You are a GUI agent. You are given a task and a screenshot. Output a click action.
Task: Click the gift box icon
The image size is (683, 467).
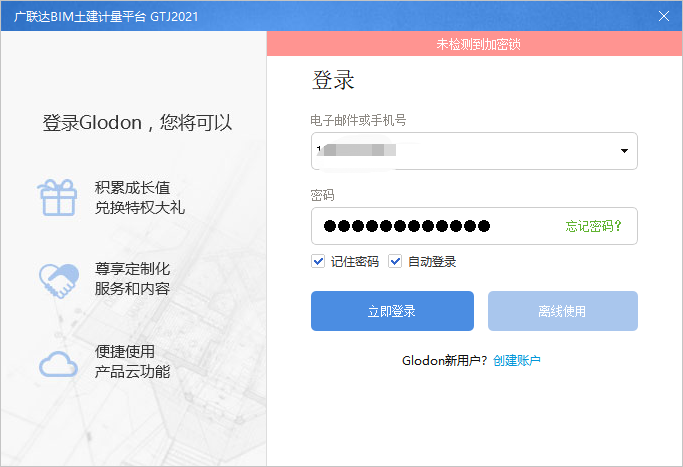(57, 198)
